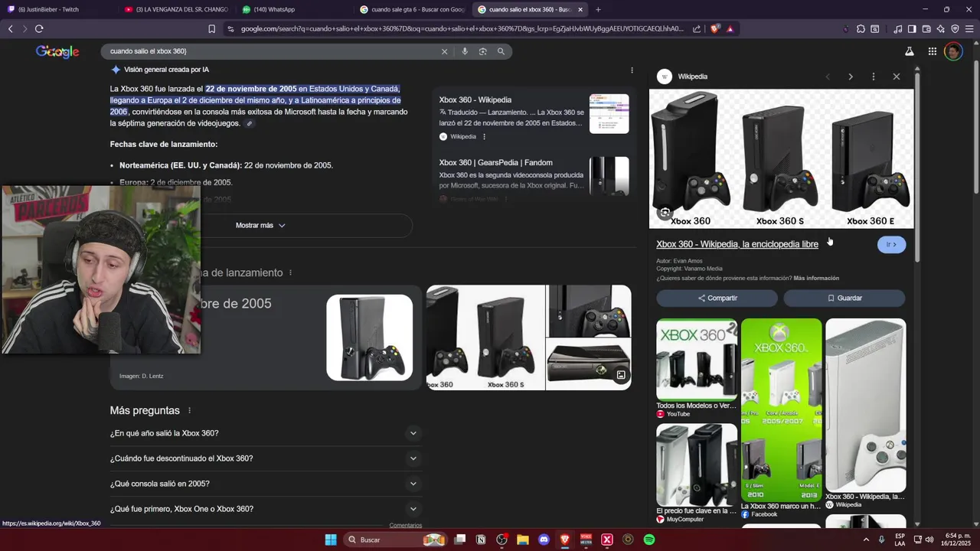980x551 pixels.
Task: Close the cuando salio el xbox 360 tab
Action: pyautogui.click(x=580, y=9)
